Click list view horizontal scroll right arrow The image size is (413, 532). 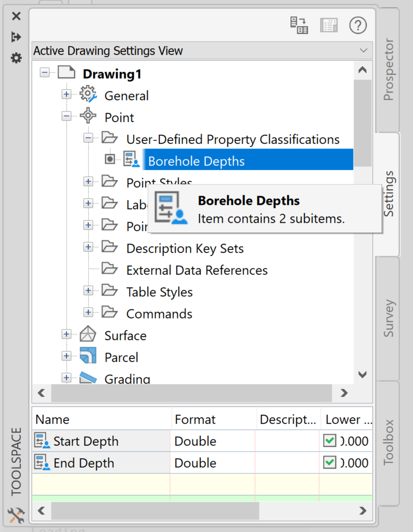(363, 511)
